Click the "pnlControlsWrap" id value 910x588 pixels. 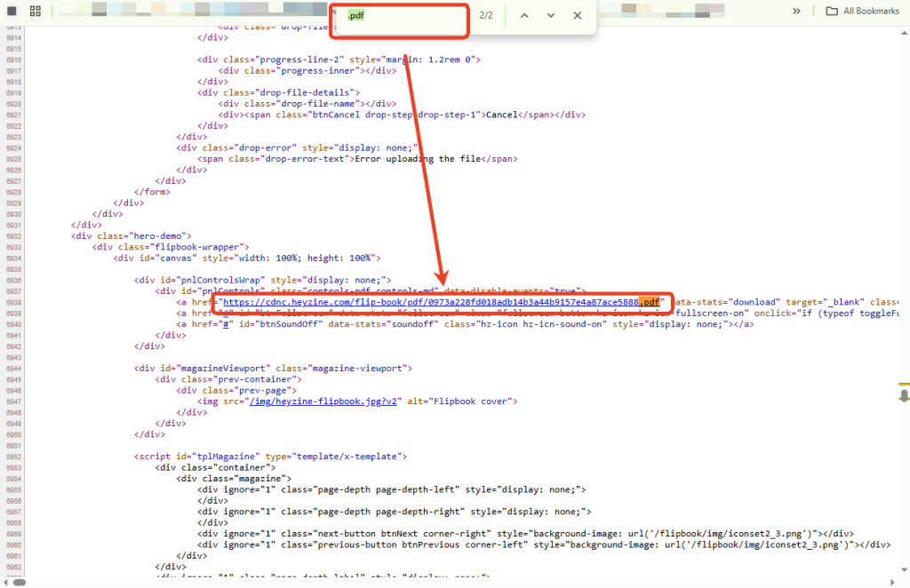pyautogui.click(x=220, y=280)
